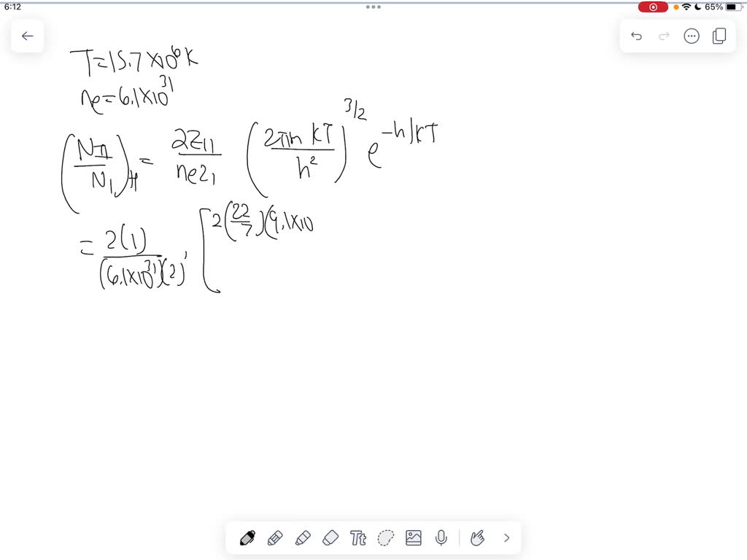Select the pen tool
This screenshot has width=747, height=560.
[248, 537]
